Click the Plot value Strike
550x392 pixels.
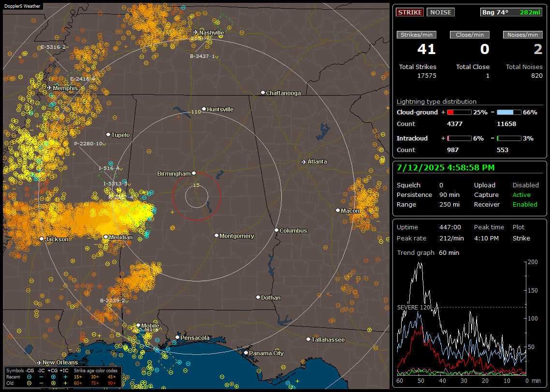coord(521,238)
